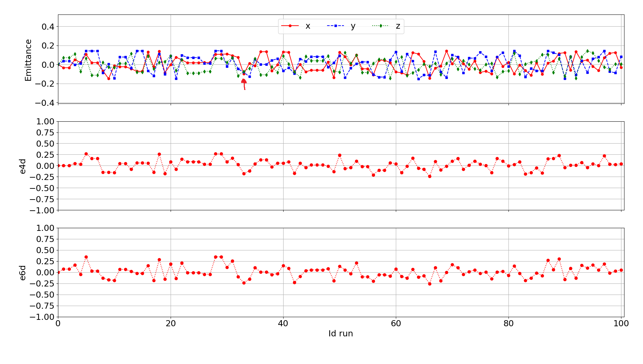Click the '−0.4' tick label in the Emittance plot
Screen dimensions: 643x364
(45, 103)
